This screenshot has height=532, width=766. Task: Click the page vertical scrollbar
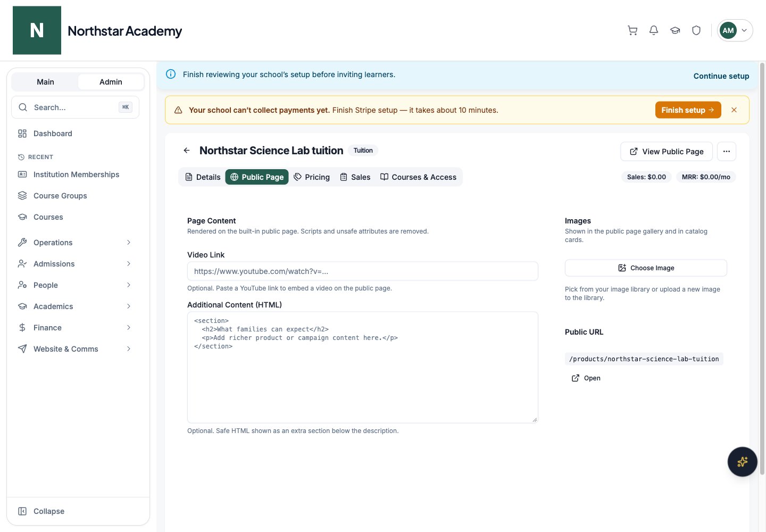762,269
